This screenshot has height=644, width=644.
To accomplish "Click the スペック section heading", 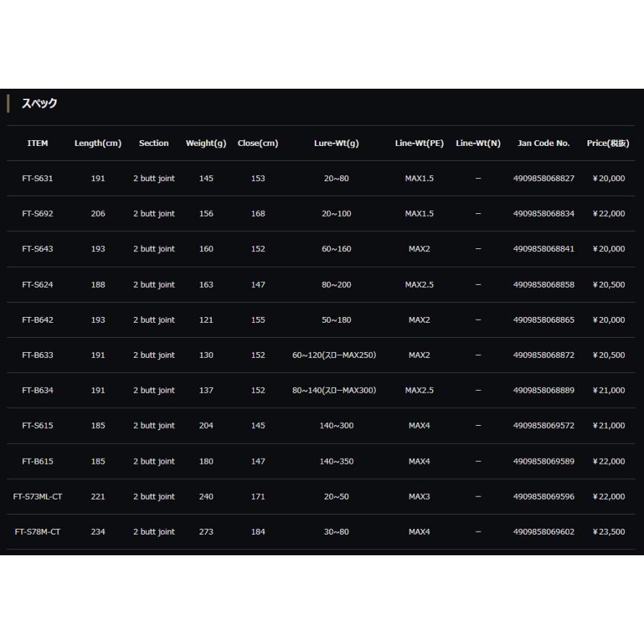I will [39, 104].
